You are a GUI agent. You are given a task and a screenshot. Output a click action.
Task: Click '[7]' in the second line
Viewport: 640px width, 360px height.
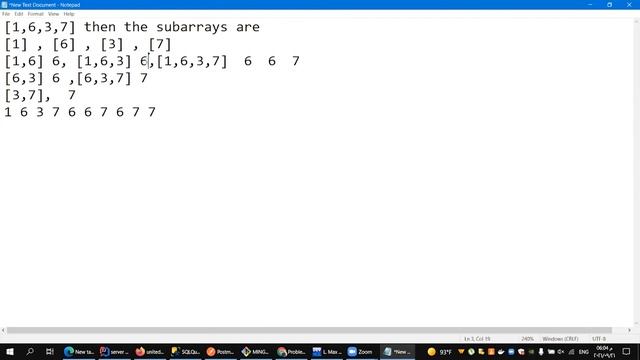click(x=160, y=44)
